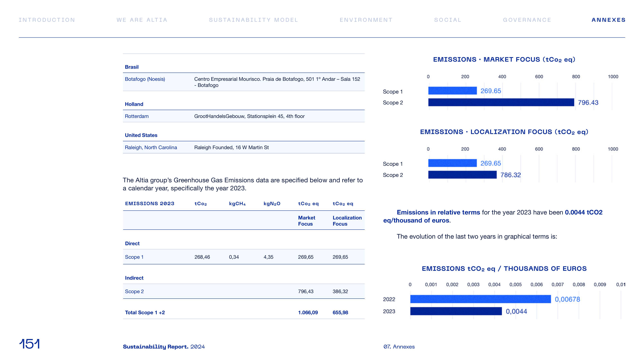Select the Holland country heading
Viewport: 644px width, 362px height.
click(134, 104)
